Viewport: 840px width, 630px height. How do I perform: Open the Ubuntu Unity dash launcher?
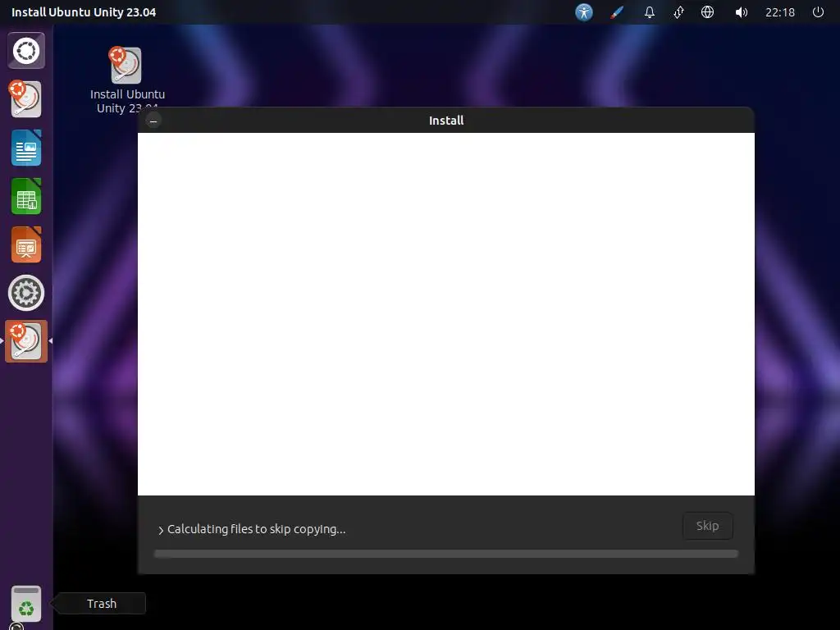pyautogui.click(x=26, y=51)
